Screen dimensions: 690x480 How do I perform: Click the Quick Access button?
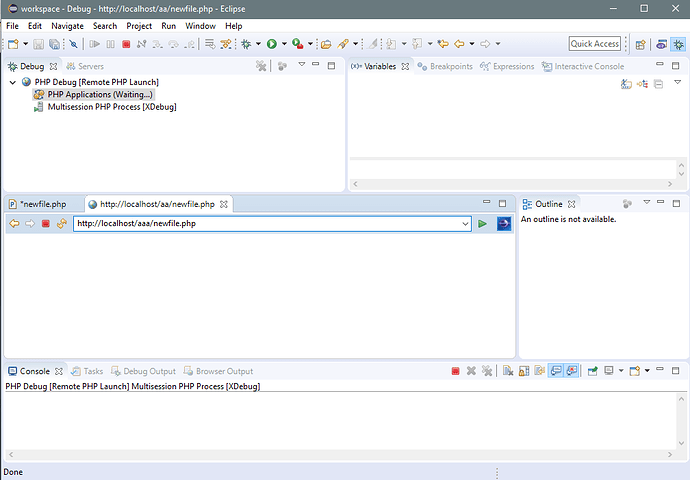point(594,44)
